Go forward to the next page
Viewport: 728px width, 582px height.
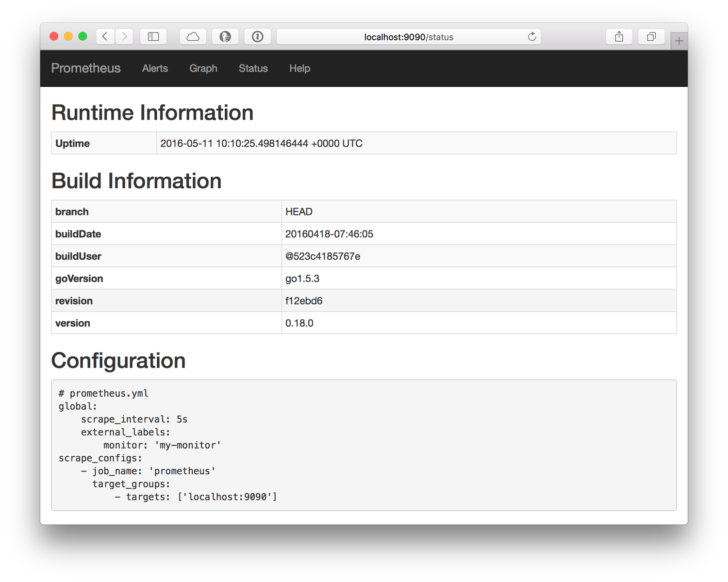[x=124, y=36]
